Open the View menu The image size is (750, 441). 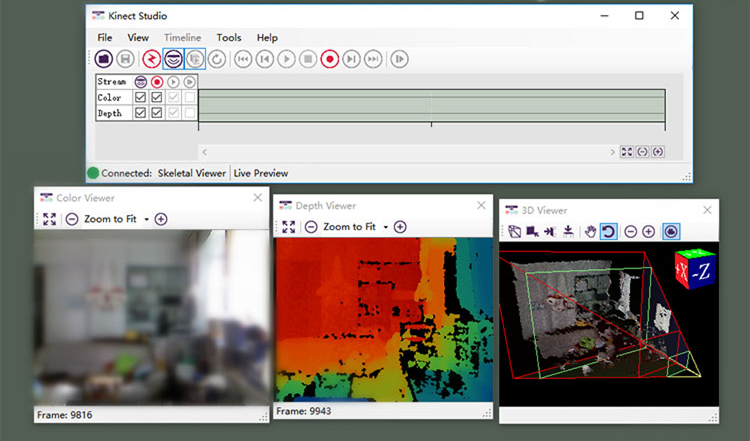(x=138, y=37)
